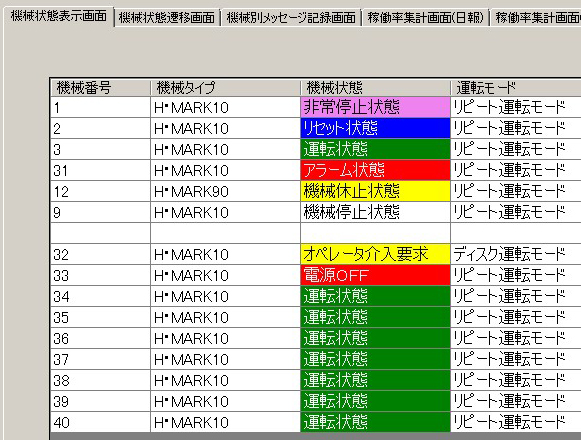This screenshot has height=440, width=581.
Task: Click the blue リセット状態 status cell
Action: [375, 129]
